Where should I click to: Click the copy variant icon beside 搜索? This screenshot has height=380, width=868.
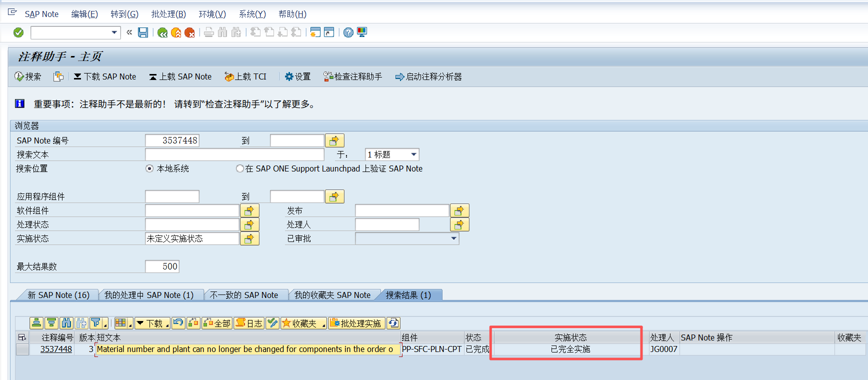coord(58,76)
